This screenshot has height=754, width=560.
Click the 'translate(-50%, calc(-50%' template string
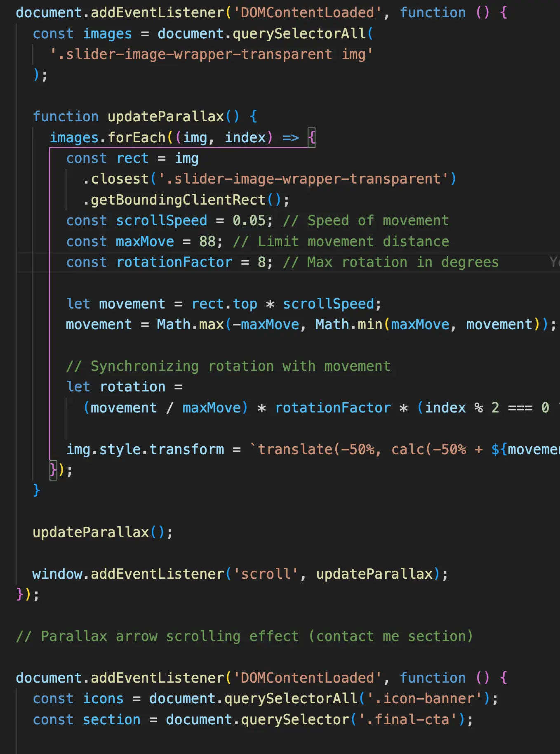(362, 449)
